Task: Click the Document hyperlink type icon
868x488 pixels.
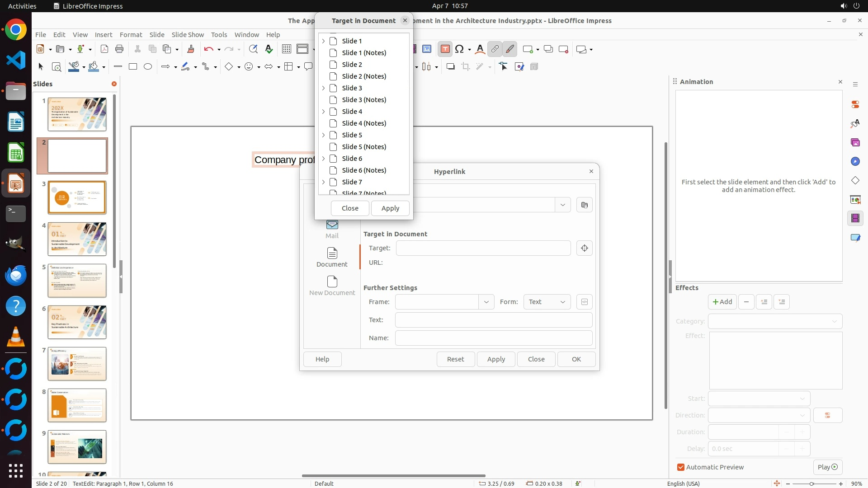Action: point(332,253)
